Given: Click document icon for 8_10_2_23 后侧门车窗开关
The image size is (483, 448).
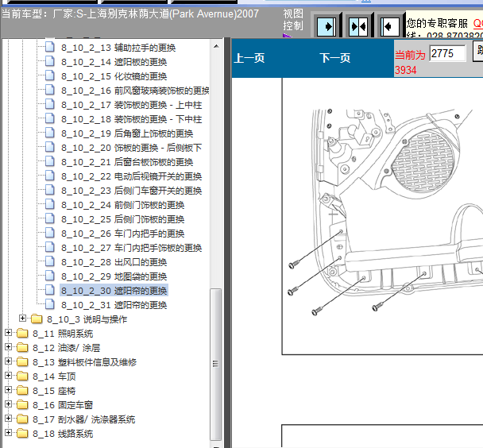Looking at the screenshot, I should click(x=49, y=191).
